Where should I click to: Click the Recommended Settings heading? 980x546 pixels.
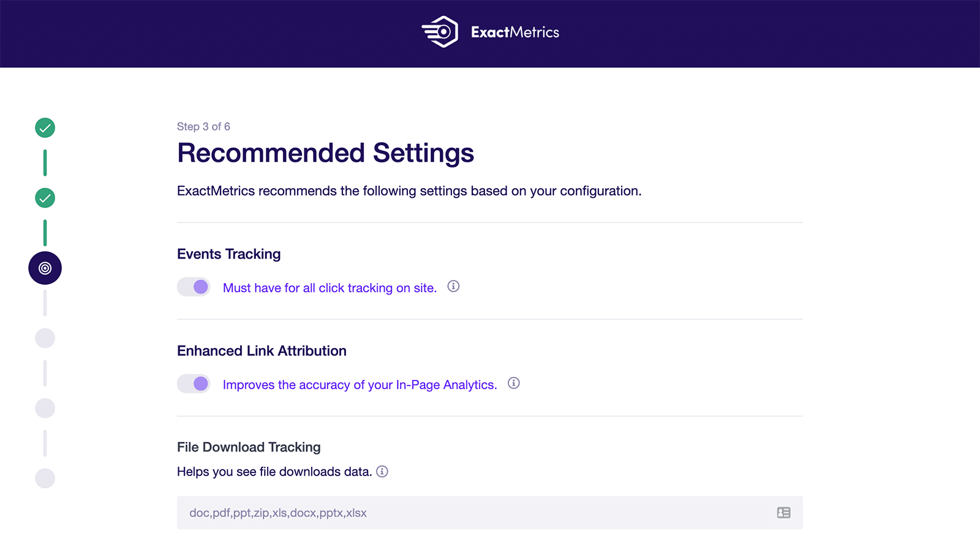coord(325,153)
